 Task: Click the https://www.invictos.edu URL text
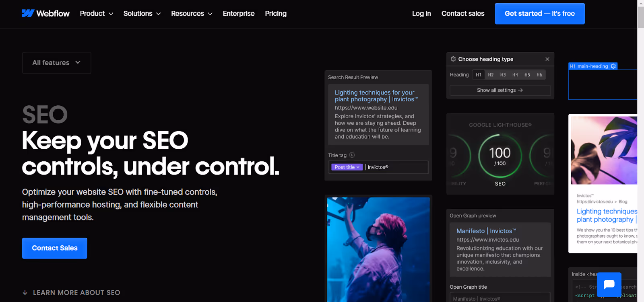click(x=487, y=240)
